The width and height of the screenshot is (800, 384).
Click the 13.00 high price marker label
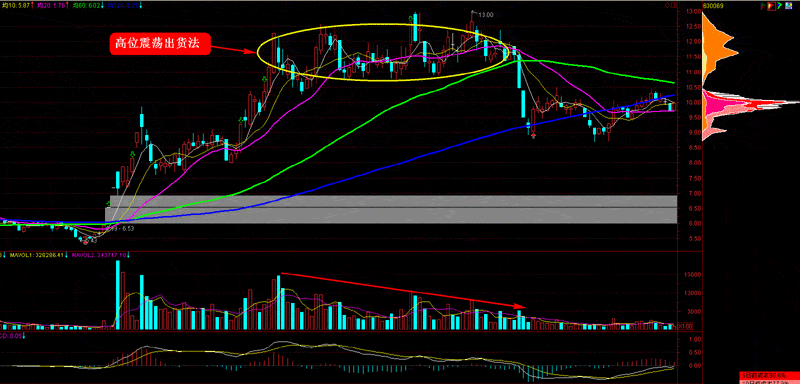485,15
